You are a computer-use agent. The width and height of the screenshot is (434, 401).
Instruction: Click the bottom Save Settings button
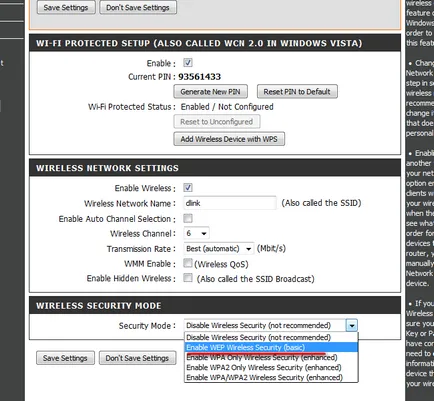click(x=65, y=358)
